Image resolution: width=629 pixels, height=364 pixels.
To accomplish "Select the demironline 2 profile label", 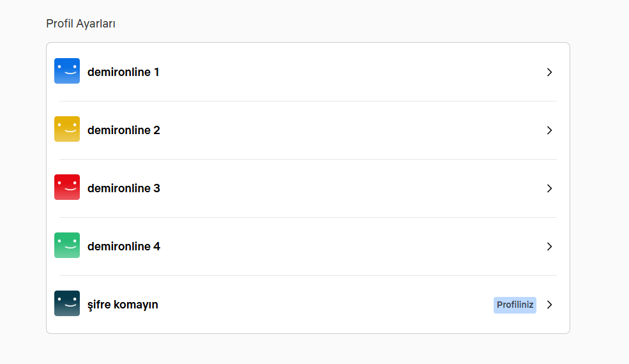I will coord(123,130).
